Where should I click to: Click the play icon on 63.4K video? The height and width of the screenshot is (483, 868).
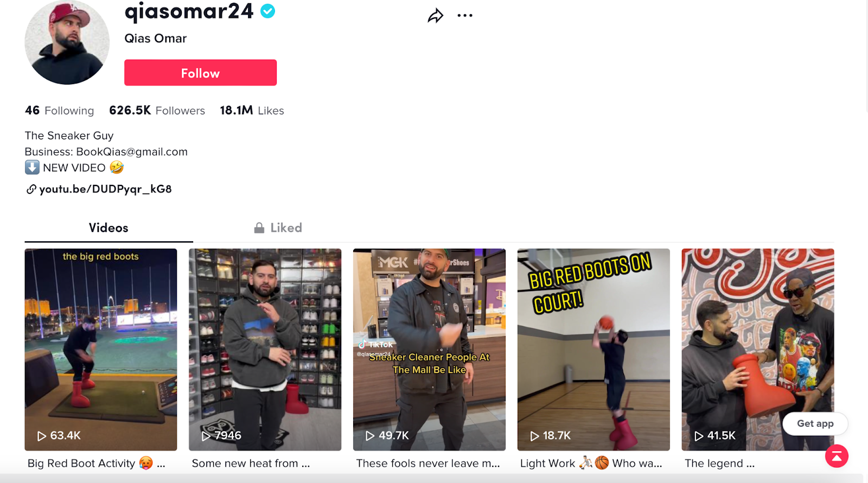[x=41, y=436]
